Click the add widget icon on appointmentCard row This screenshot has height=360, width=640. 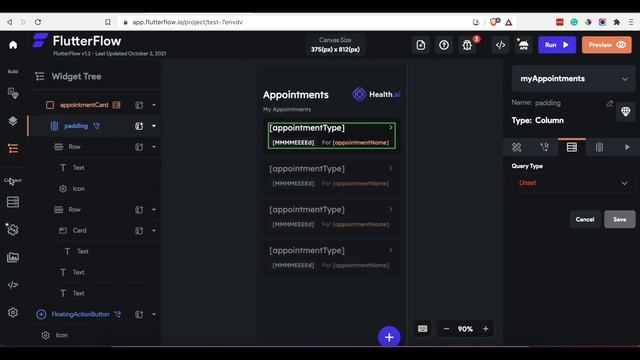click(139, 105)
